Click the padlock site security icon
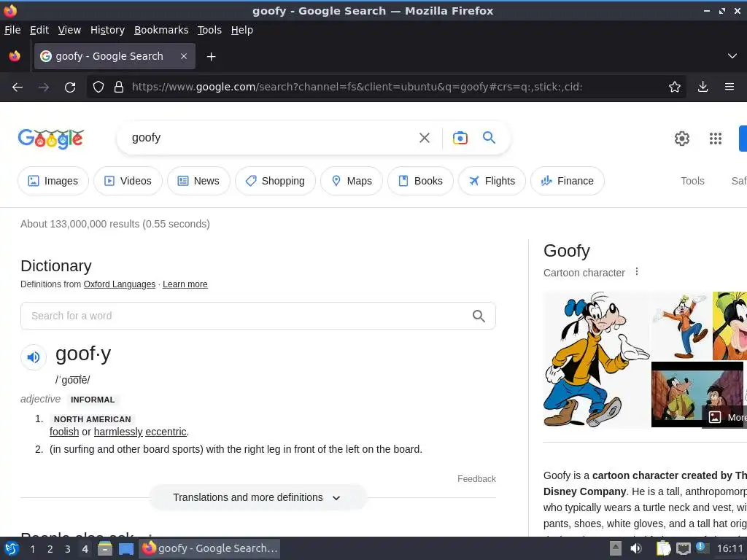This screenshot has height=560, width=747. point(119,87)
